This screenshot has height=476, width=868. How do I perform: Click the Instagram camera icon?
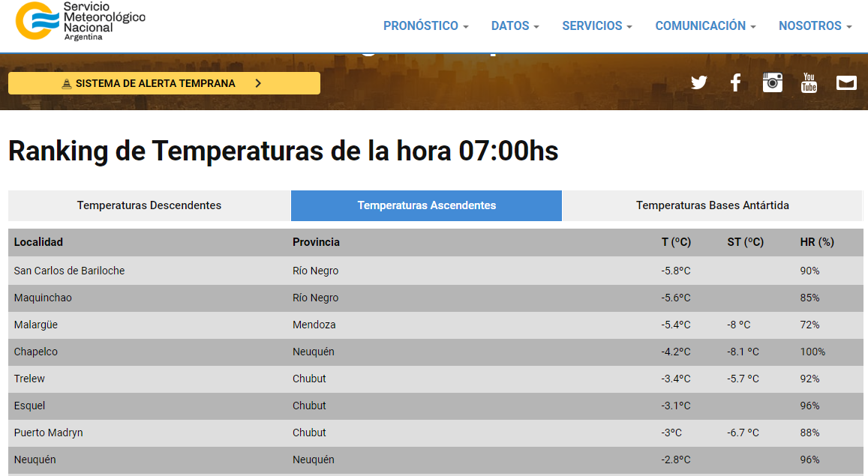click(x=773, y=82)
